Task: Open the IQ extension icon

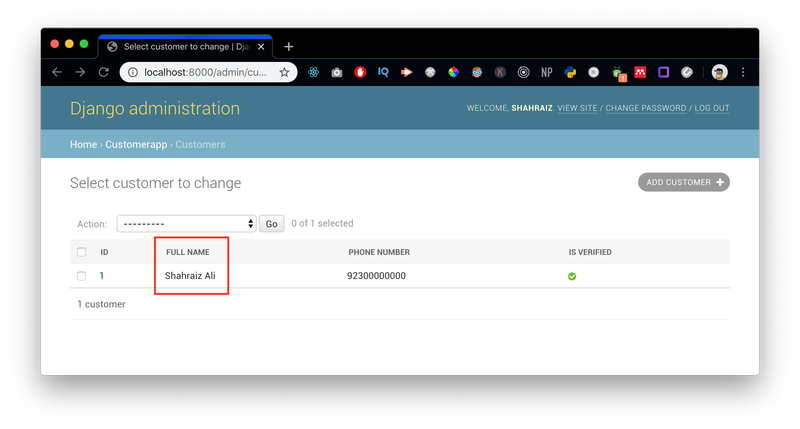Action: [383, 72]
